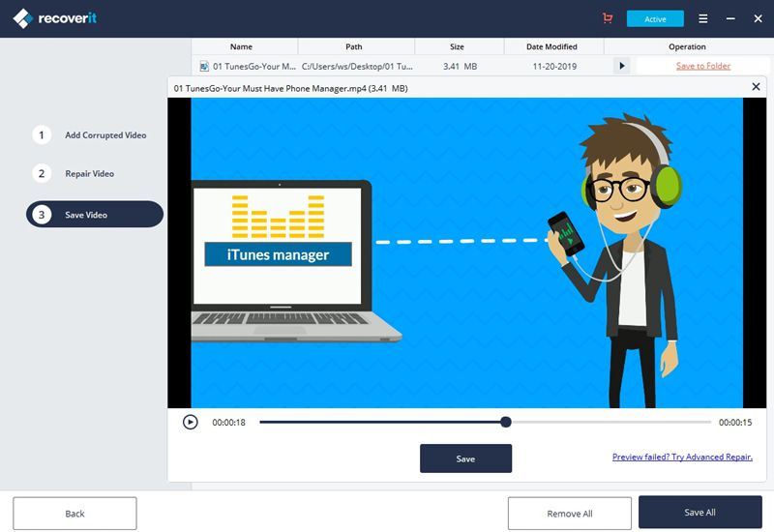Select step 3 Save Video
This screenshot has width=774, height=532.
95,214
